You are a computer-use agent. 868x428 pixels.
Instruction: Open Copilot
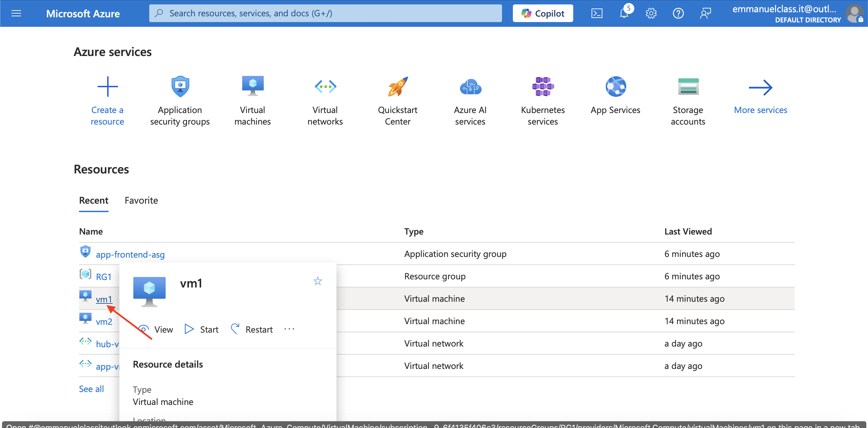click(x=543, y=13)
